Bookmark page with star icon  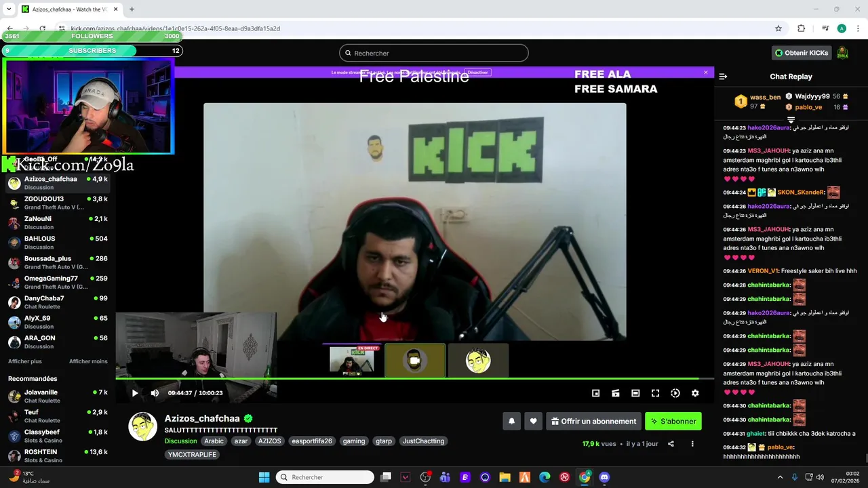pos(778,28)
